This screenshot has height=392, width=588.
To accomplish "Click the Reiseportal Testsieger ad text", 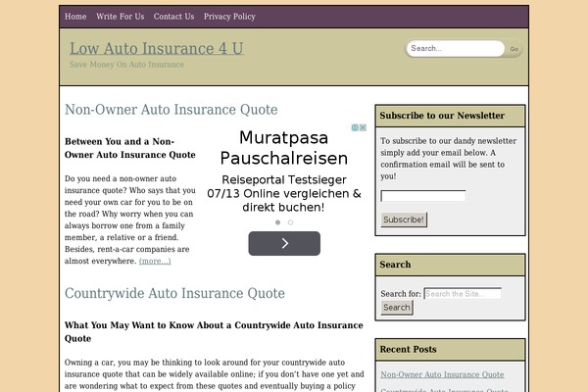I will click(284, 193).
